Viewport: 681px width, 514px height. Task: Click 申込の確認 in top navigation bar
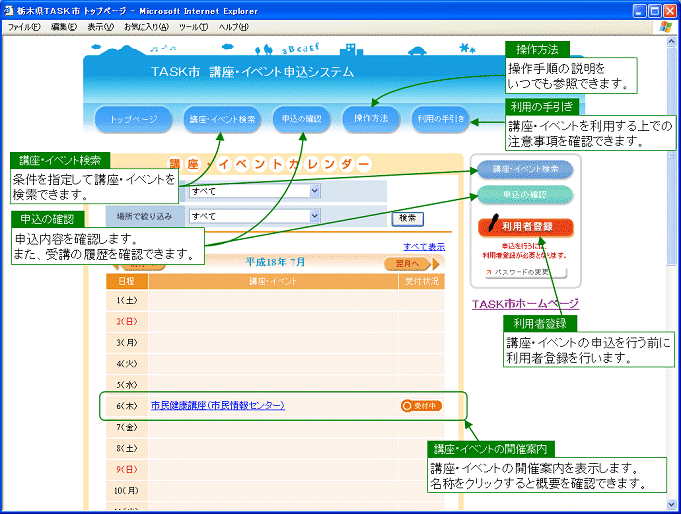click(301, 119)
